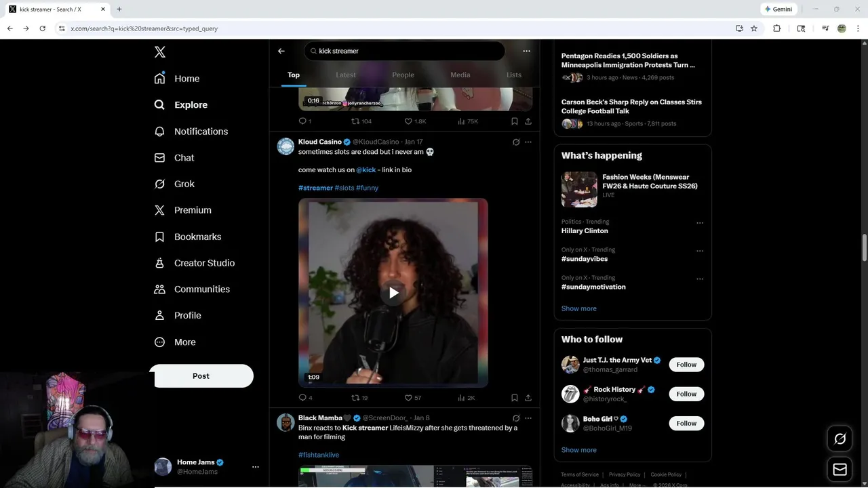868x488 pixels.
Task: Show more trends under What's happening
Action: 579,308
